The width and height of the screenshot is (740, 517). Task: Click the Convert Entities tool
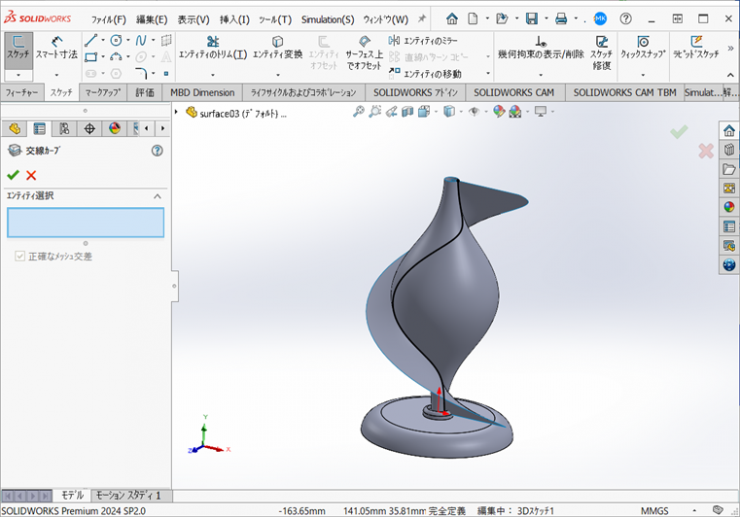click(x=277, y=47)
